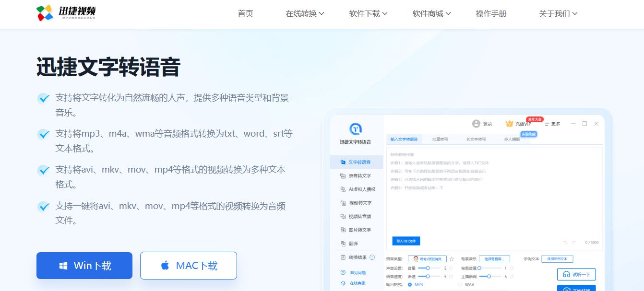
Task: Click the 充值VIP crown icon
Action: [x=510, y=124]
